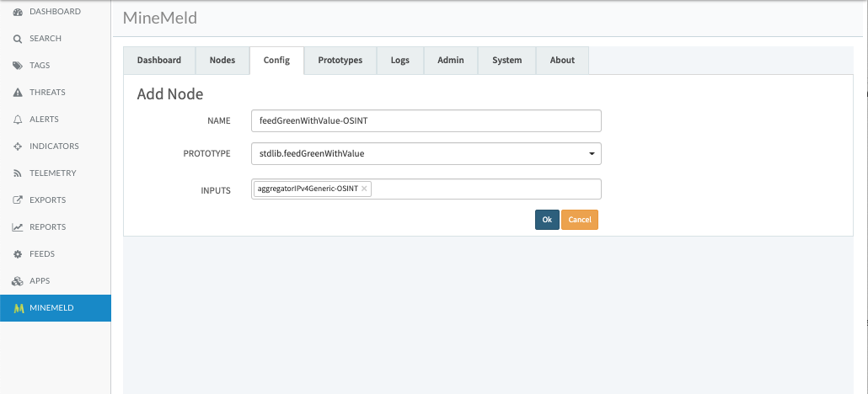Image resolution: width=868 pixels, height=394 pixels.
Task: Open the Prototypes tab
Action: point(340,61)
